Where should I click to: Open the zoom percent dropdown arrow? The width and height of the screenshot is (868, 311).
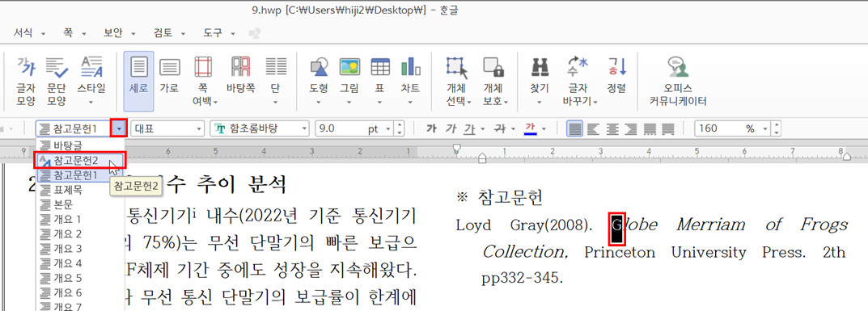coord(765,128)
